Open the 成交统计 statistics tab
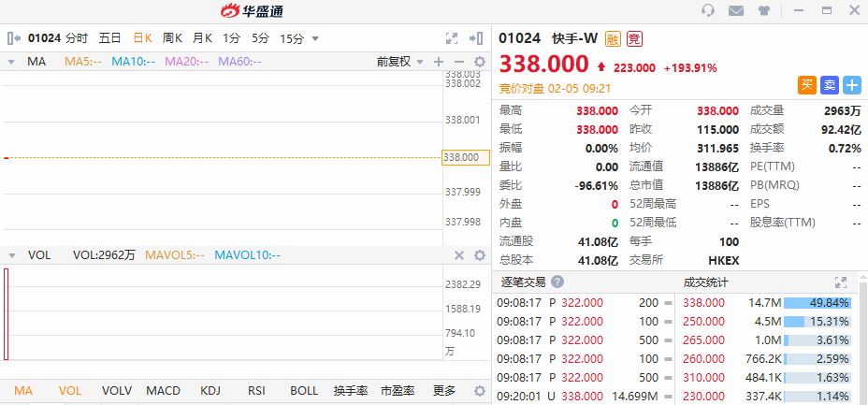This screenshot has height=405, width=868. coord(706,282)
